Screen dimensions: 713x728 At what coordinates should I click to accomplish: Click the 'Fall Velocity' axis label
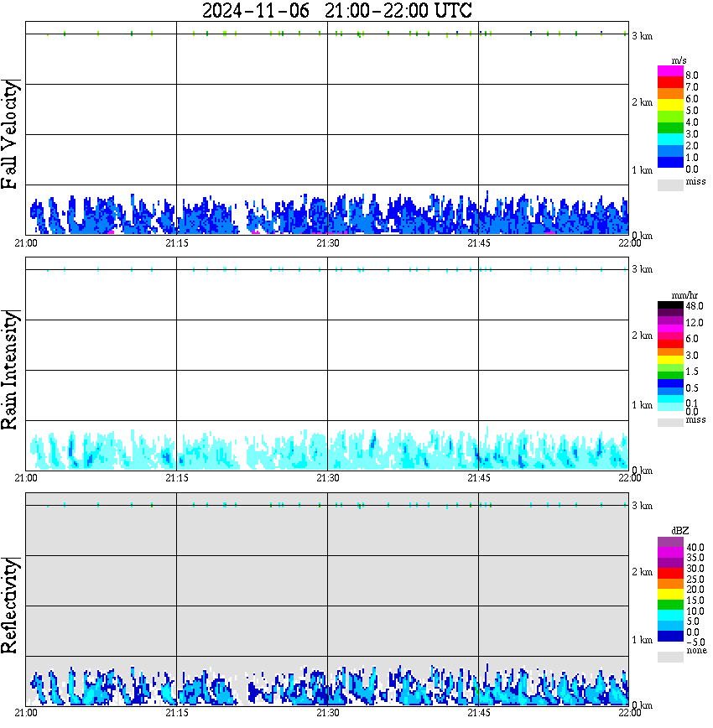[9, 133]
